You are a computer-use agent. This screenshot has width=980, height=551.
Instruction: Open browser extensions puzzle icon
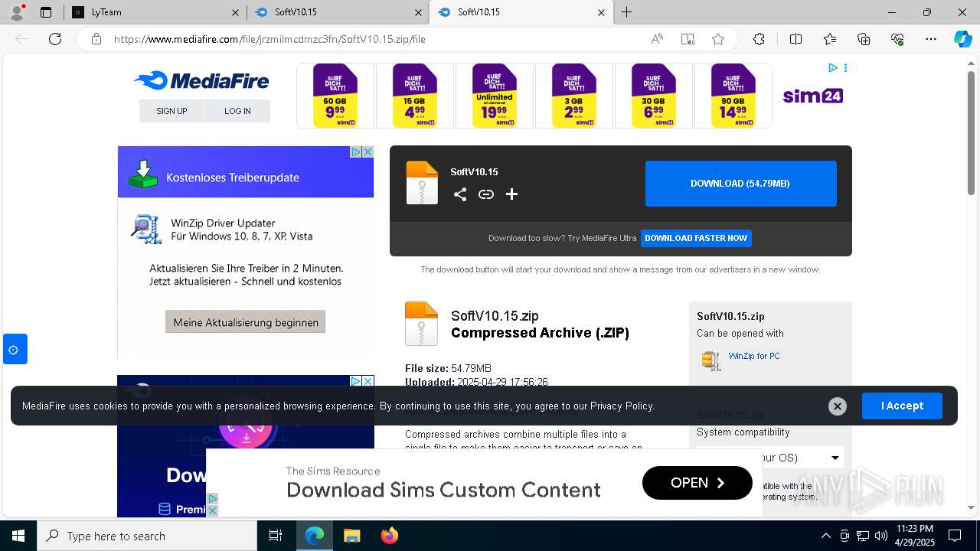pyautogui.click(x=759, y=39)
